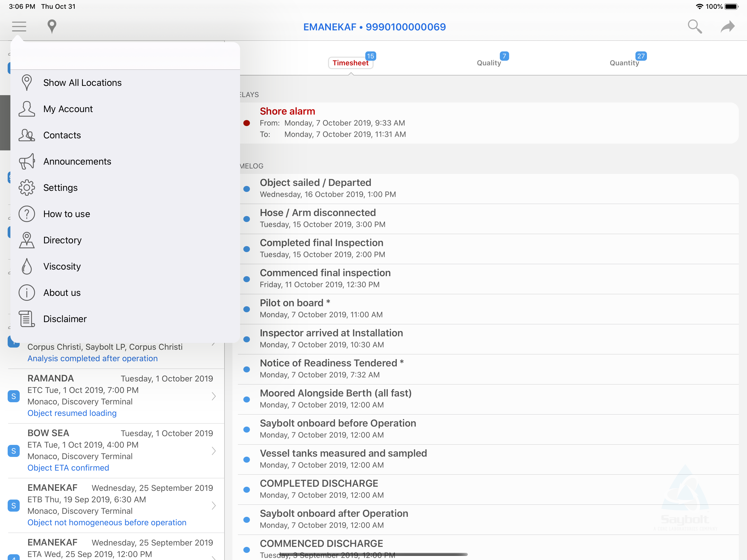Tap the location pin icon in header

point(52,26)
